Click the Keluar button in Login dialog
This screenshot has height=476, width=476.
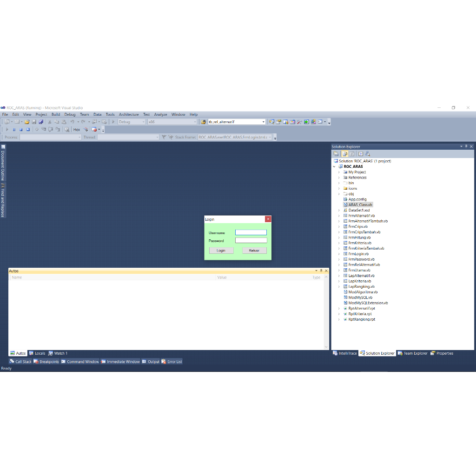[x=254, y=251]
